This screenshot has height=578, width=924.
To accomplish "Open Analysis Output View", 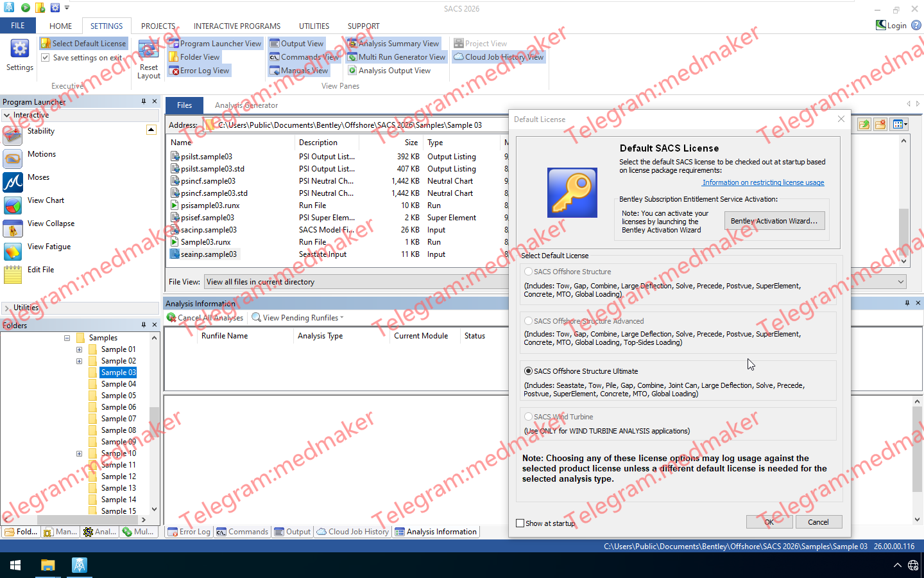I will 389,71.
